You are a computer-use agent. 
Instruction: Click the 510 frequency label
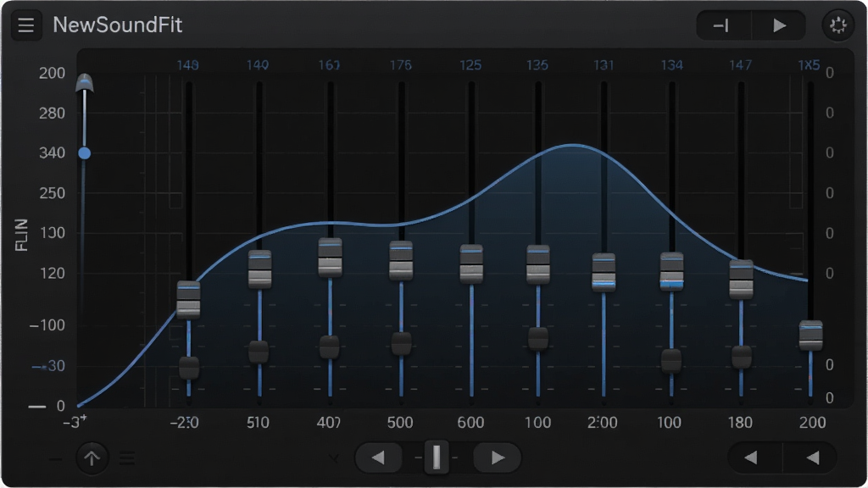258,423
